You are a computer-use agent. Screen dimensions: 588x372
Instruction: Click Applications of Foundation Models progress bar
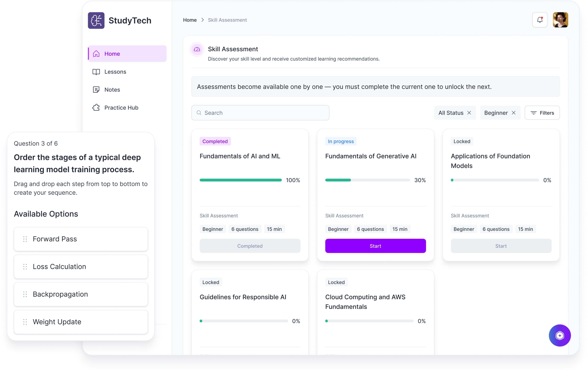click(495, 180)
